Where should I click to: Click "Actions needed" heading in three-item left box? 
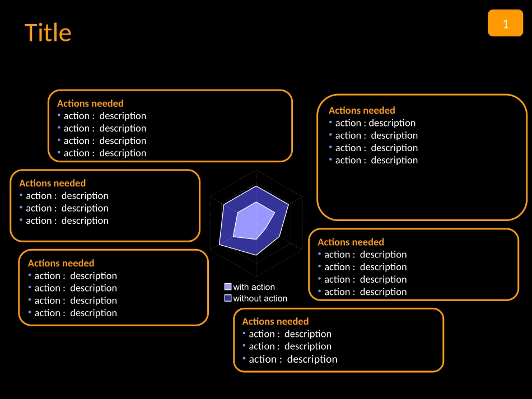tap(52, 183)
